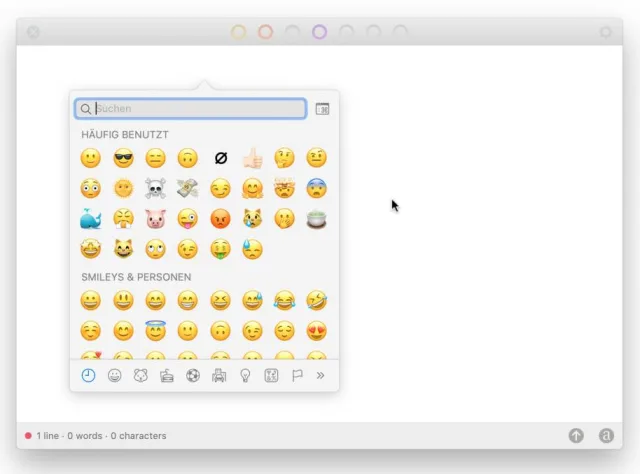Show more categories with double chevron
Image resolution: width=640 pixels, height=474 pixels.
tap(320, 375)
